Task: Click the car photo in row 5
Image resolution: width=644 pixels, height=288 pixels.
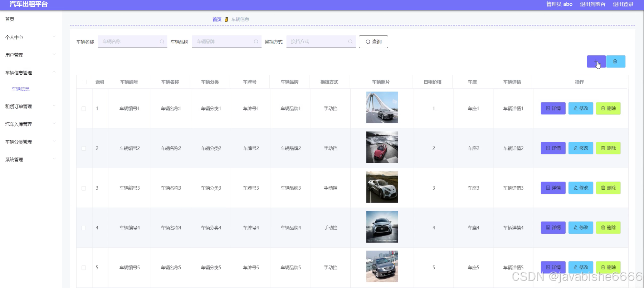Action: click(382, 267)
